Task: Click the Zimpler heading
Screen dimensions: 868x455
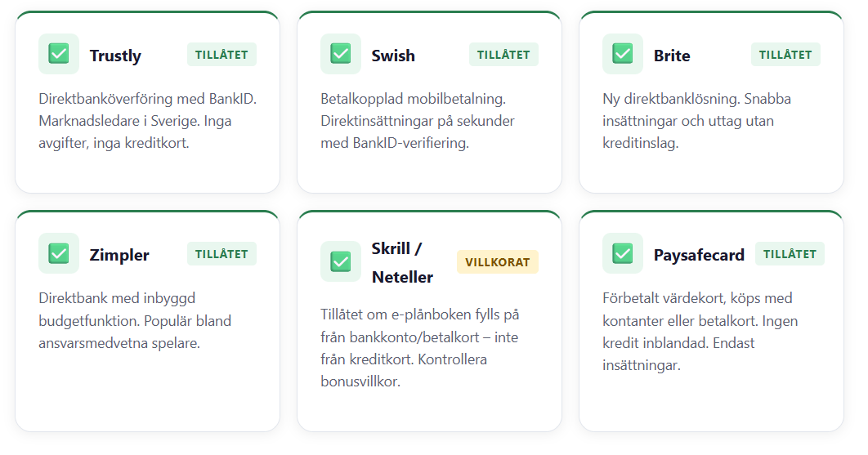Action: (119, 255)
